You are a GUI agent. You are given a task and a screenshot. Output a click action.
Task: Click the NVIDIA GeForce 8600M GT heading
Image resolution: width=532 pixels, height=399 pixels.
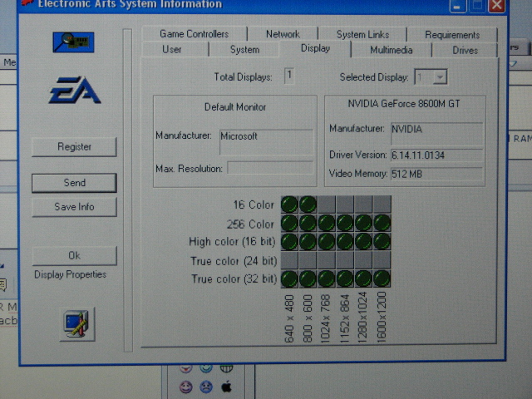404,103
